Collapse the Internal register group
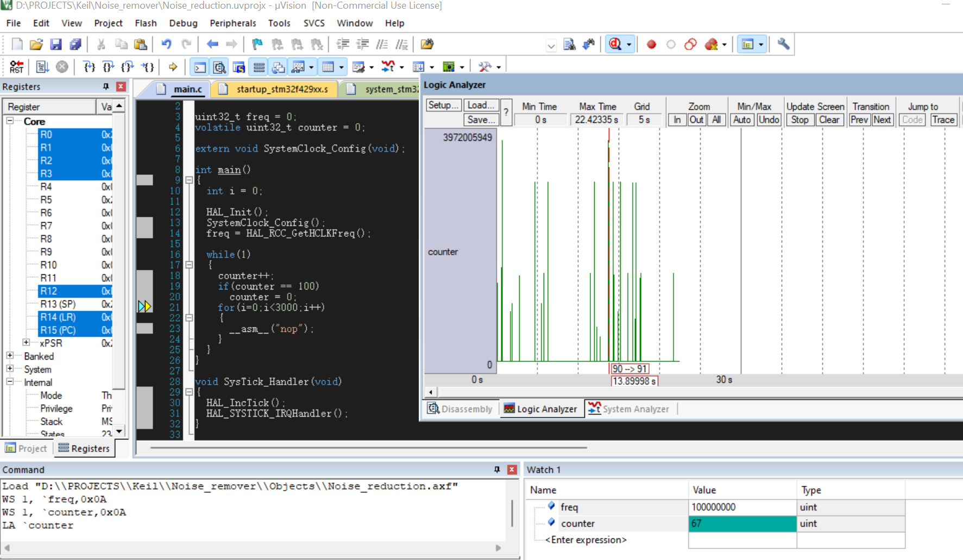Image resolution: width=963 pixels, height=560 pixels. click(10, 381)
